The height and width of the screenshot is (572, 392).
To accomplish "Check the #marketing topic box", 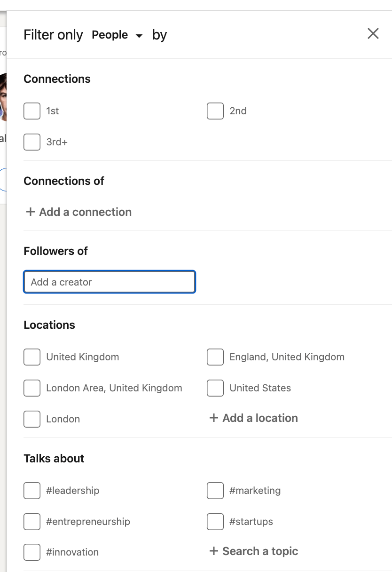I will pyautogui.click(x=215, y=491).
